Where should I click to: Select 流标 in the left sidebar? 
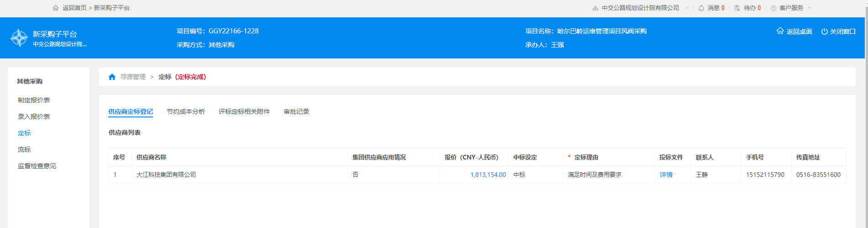pos(24,149)
